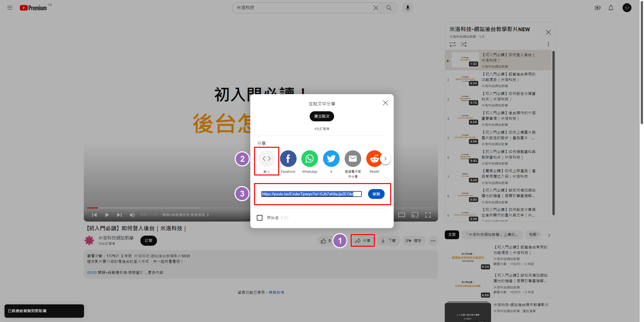The width and height of the screenshot is (644, 322).
Task: Select the 全部 filter chip
Action: (452, 235)
